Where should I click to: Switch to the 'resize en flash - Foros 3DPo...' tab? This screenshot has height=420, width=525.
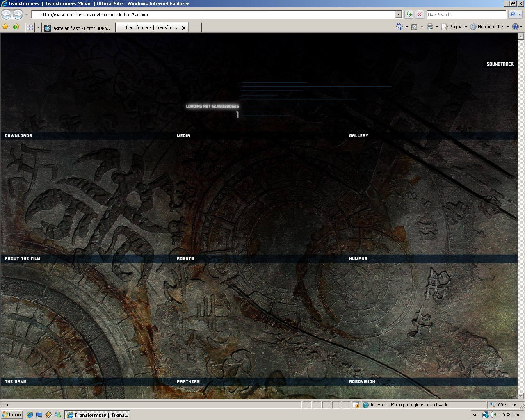[78, 28]
